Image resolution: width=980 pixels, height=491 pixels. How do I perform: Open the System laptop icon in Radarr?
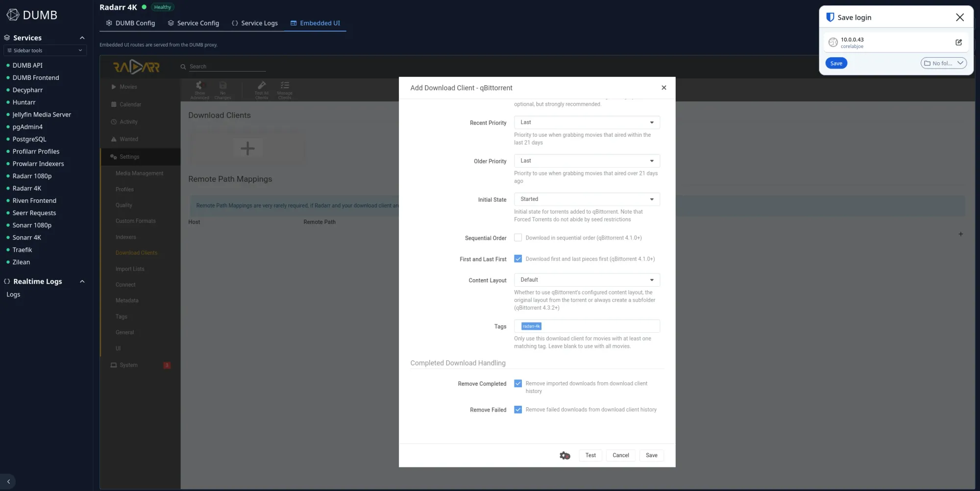(114, 365)
